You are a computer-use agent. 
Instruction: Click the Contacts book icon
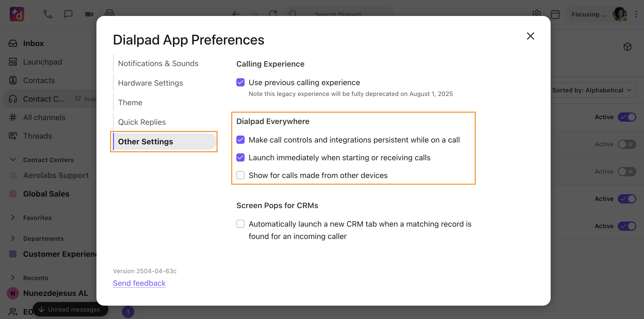click(x=13, y=80)
